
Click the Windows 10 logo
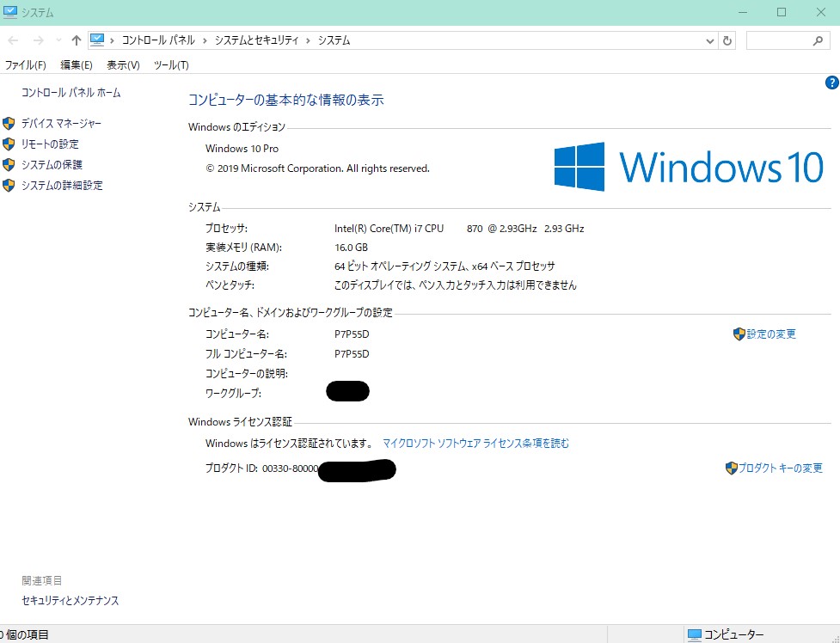pos(688,167)
